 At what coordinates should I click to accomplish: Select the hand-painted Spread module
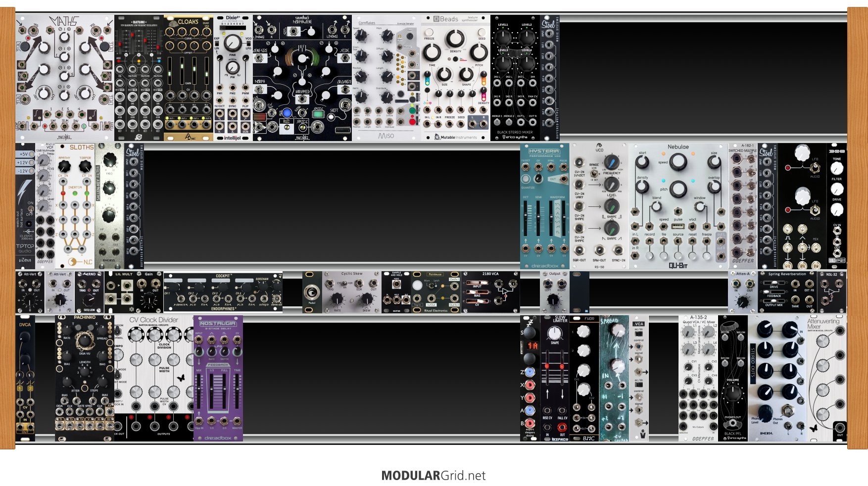pos(614,378)
